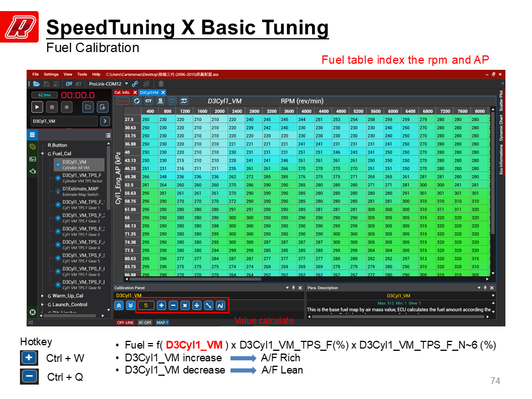
Task: Click the D3Cyl1_VM search input field
Action: 64,121
